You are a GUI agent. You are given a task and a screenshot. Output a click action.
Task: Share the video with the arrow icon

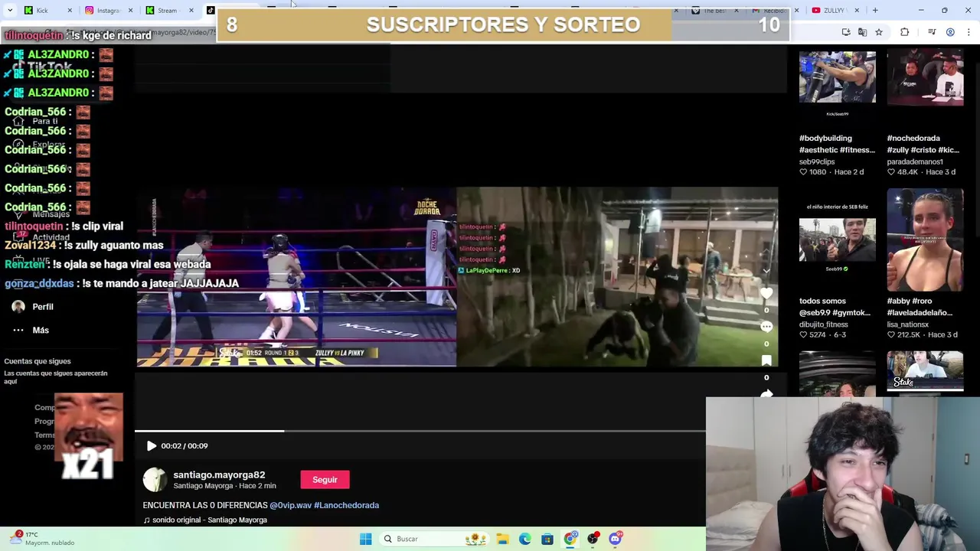766,393
